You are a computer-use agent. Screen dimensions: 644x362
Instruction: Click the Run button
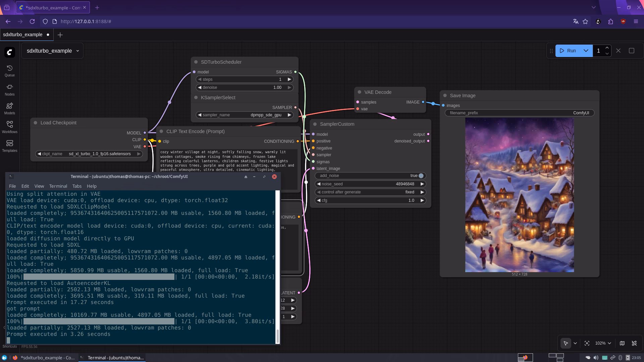tap(568, 51)
